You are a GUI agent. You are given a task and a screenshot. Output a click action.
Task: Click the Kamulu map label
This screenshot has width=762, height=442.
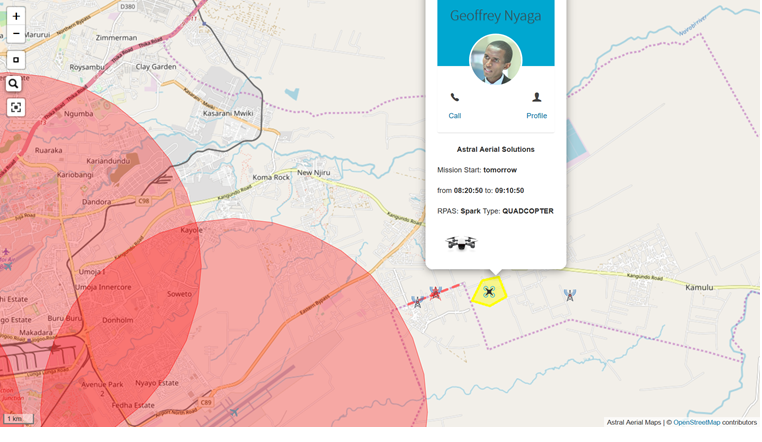(699, 288)
